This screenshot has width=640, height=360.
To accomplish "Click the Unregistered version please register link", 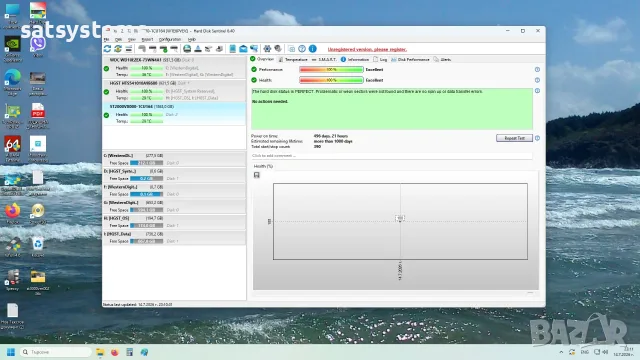I will 367,49.
